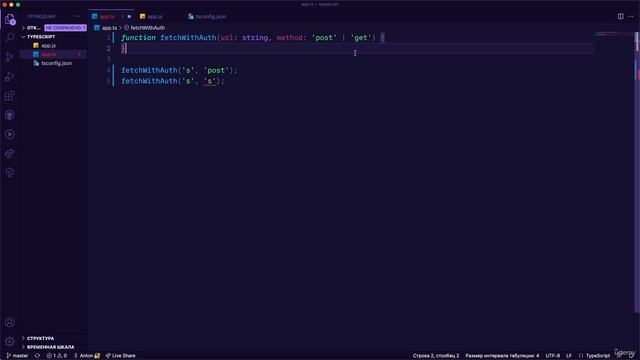Open the GitHub view in the activity bar

(10, 115)
